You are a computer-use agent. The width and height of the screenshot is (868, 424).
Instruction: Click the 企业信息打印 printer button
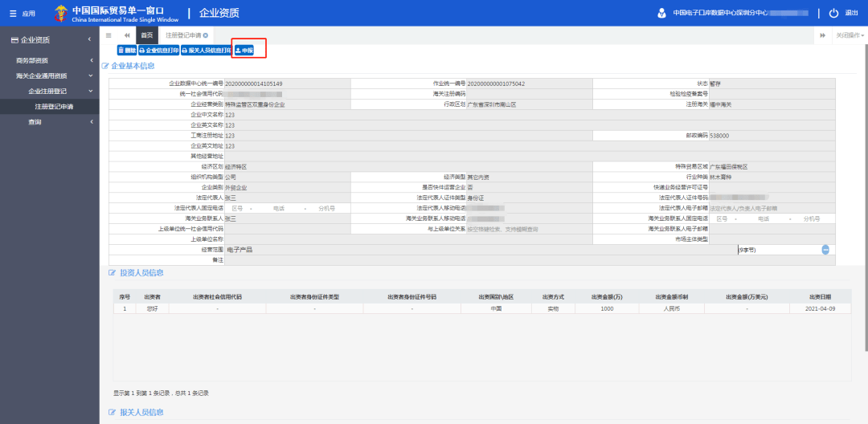click(x=158, y=51)
